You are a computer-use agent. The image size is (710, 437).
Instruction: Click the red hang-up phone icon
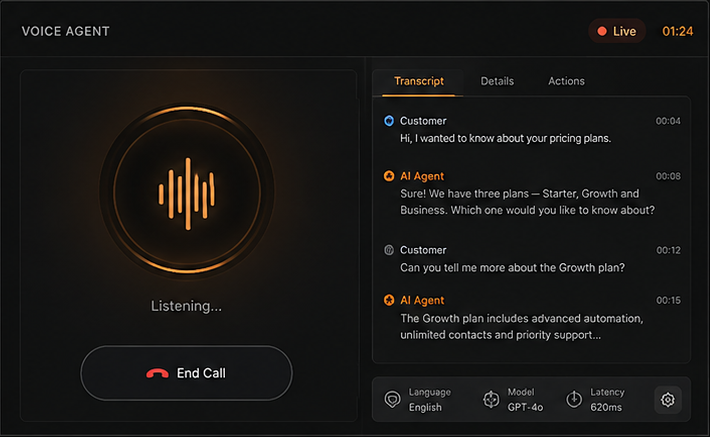pyautogui.click(x=157, y=374)
